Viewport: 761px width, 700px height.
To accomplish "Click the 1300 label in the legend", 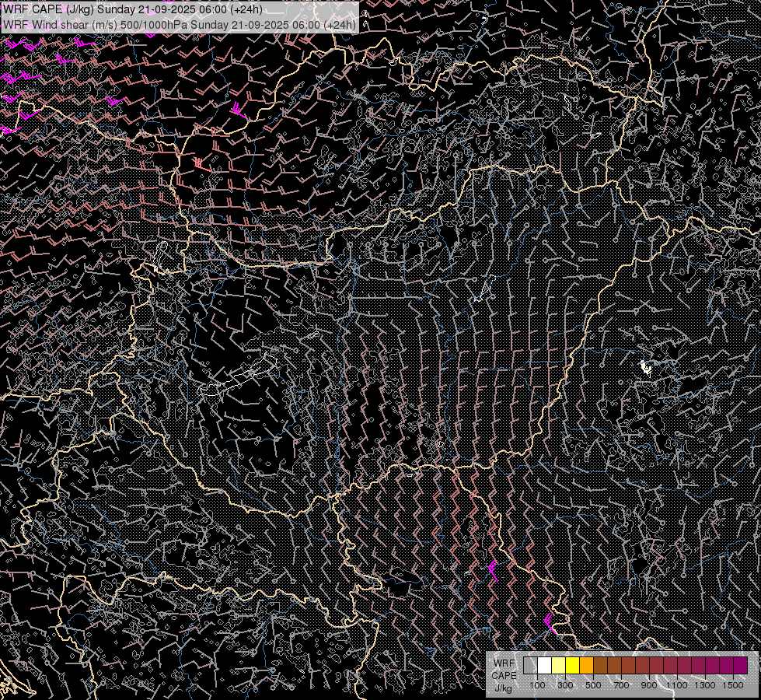I will coord(705,685).
